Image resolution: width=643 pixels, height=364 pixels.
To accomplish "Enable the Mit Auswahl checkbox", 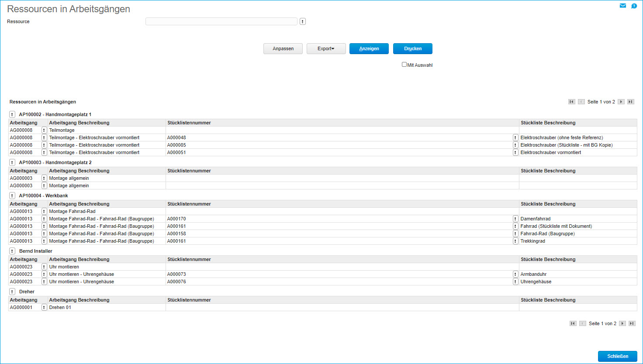I will click(404, 65).
